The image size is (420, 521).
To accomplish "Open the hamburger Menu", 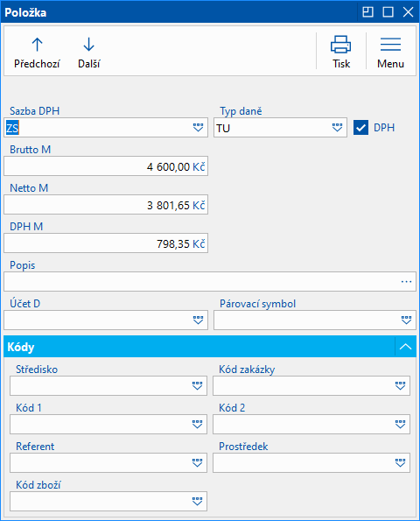I will coord(390,53).
